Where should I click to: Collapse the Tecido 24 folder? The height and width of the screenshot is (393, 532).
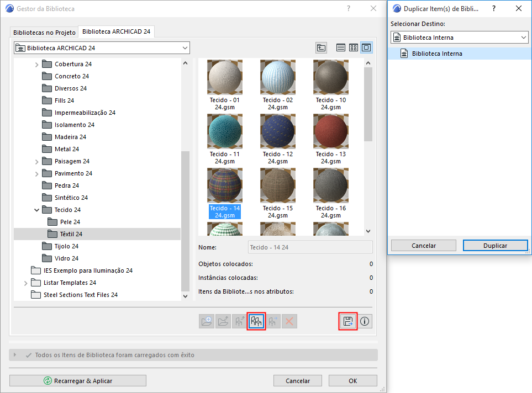coord(36,209)
